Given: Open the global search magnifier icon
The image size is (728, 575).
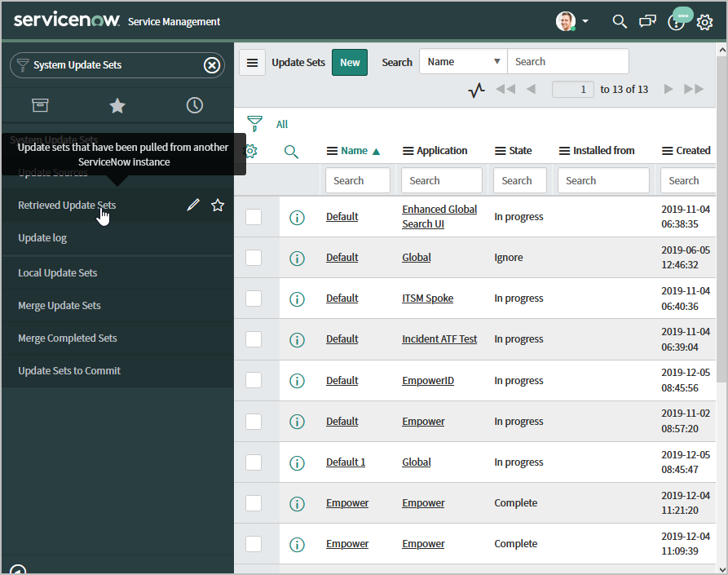Looking at the screenshot, I should coord(620,22).
